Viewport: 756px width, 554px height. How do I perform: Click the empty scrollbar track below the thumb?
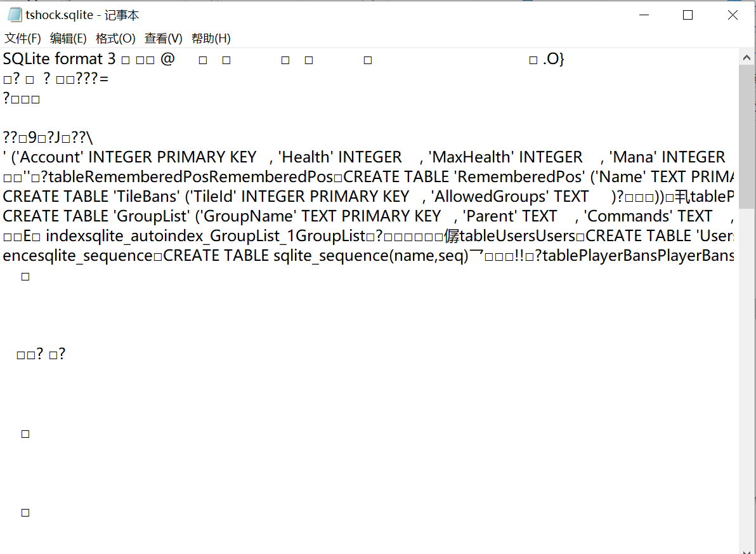pos(746,381)
